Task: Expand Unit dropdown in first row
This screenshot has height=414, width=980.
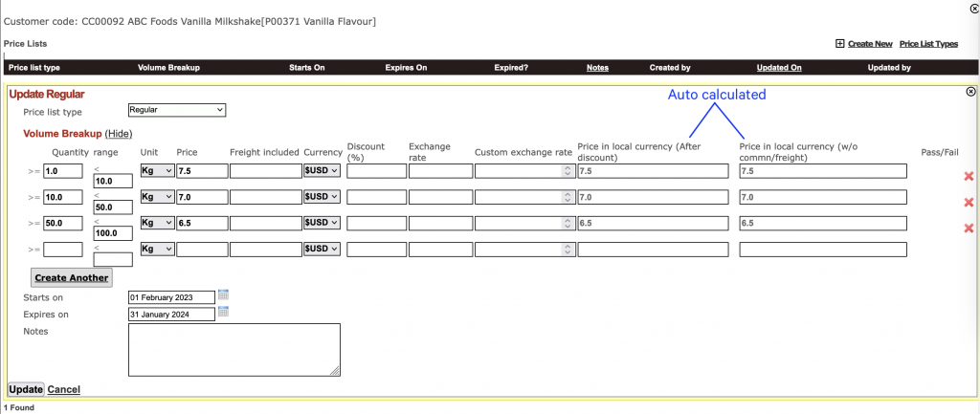Action: (157, 171)
